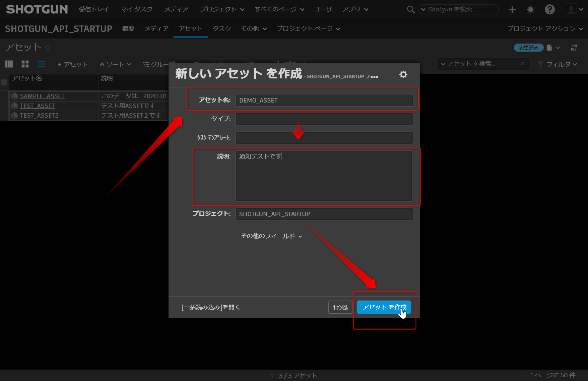The height and width of the screenshot is (381, 588).
Task: Open the Shotgun search options chevron
Action: pos(423,9)
